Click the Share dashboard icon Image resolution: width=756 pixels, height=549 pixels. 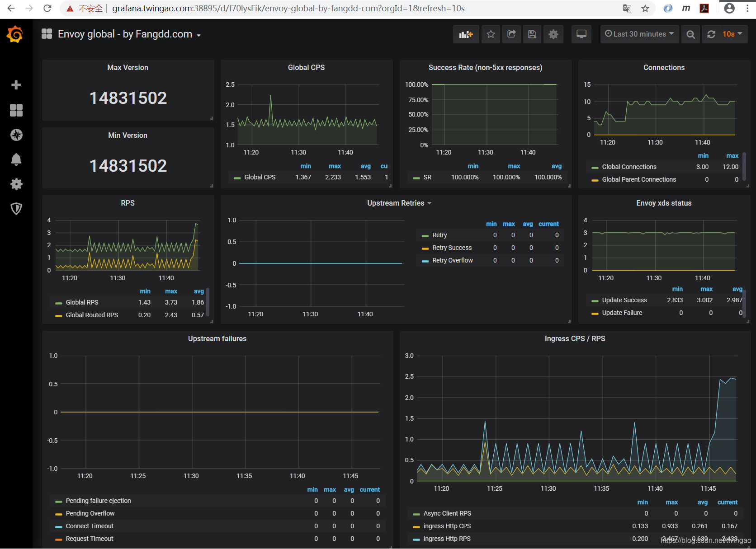click(x=511, y=34)
